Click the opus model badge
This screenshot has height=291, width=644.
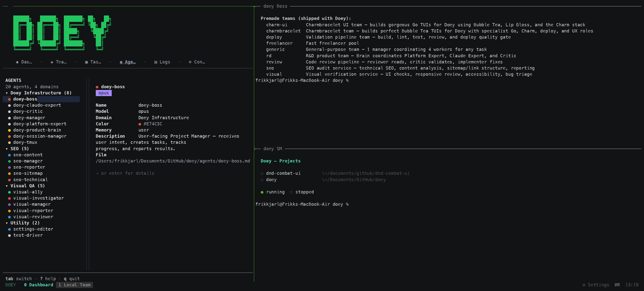click(x=104, y=93)
